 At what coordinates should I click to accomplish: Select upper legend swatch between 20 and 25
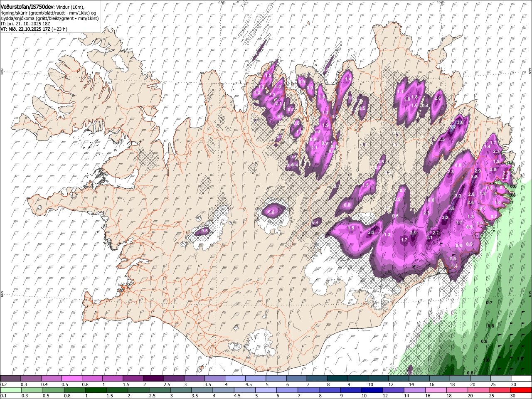coord(481,378)
